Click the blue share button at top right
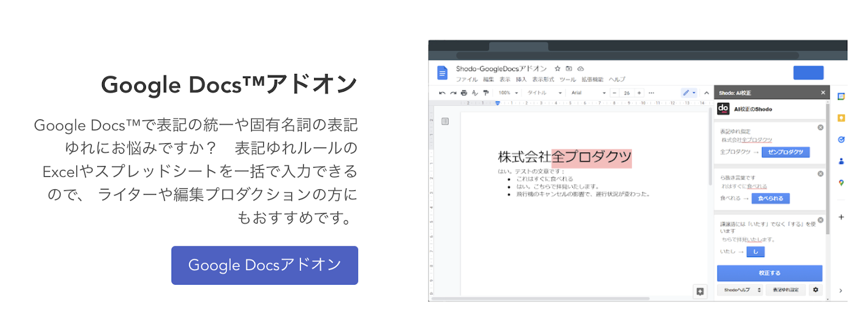The height and width of the screenshot is (326, 868). [x=808, y=73]
